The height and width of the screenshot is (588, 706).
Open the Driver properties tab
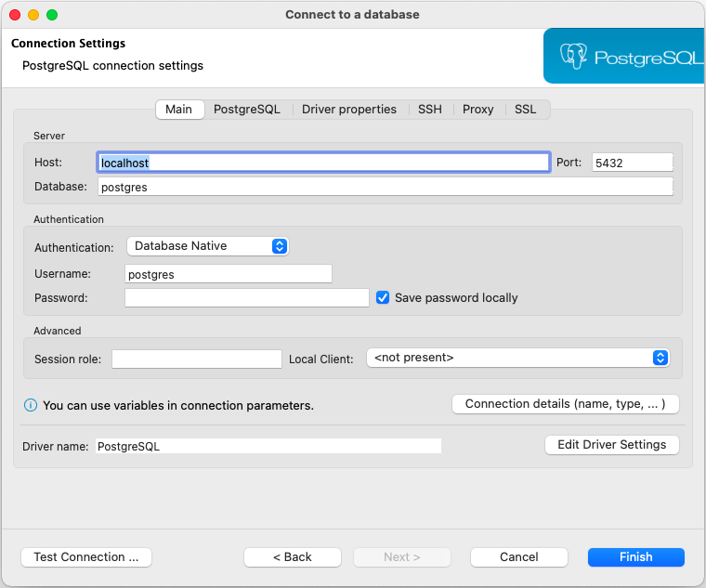[349, 110]
